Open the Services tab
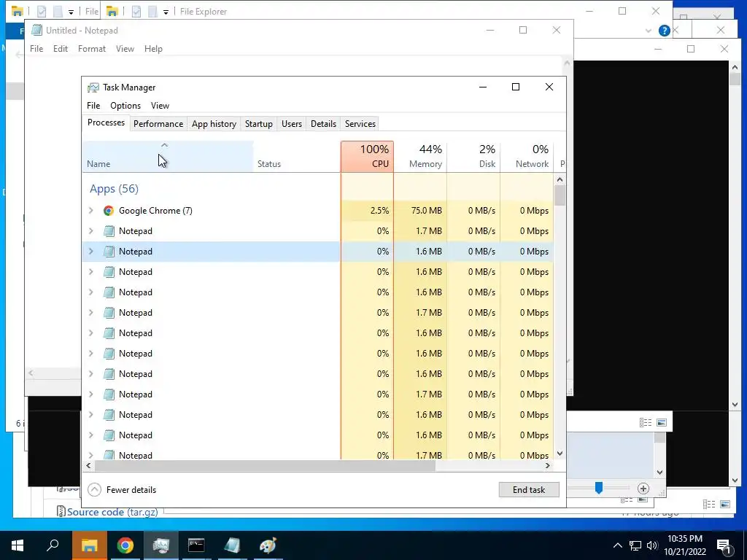The height and width of the screenshot is (560, 747). [x=360, y=124]
